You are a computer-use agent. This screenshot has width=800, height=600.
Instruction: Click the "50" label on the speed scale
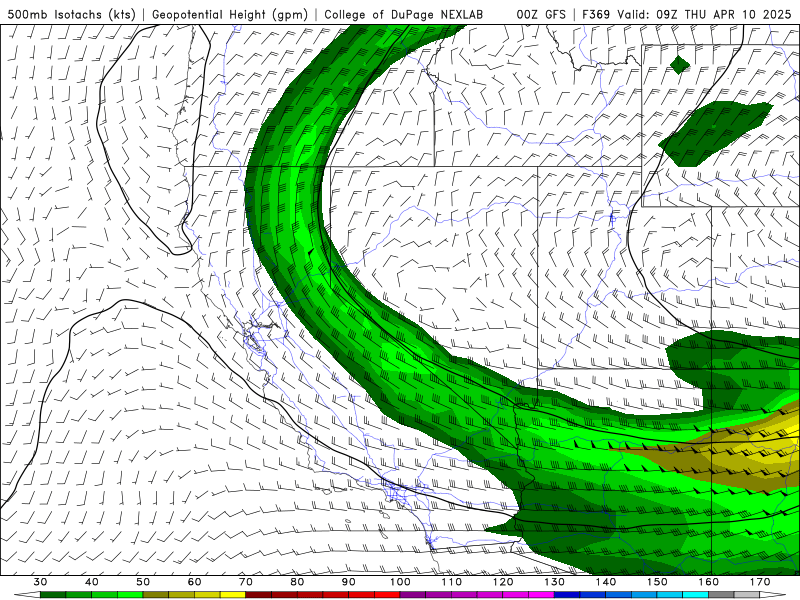coord(143,582)
